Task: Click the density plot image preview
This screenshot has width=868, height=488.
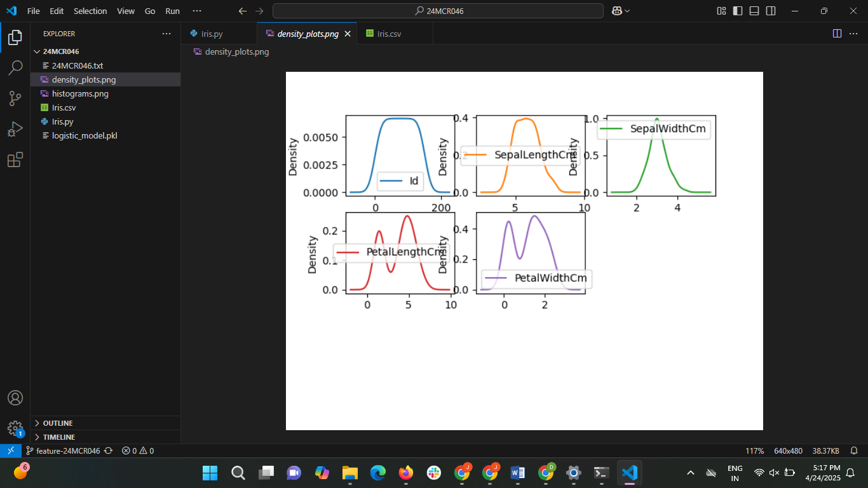Action: pos(524,251)
